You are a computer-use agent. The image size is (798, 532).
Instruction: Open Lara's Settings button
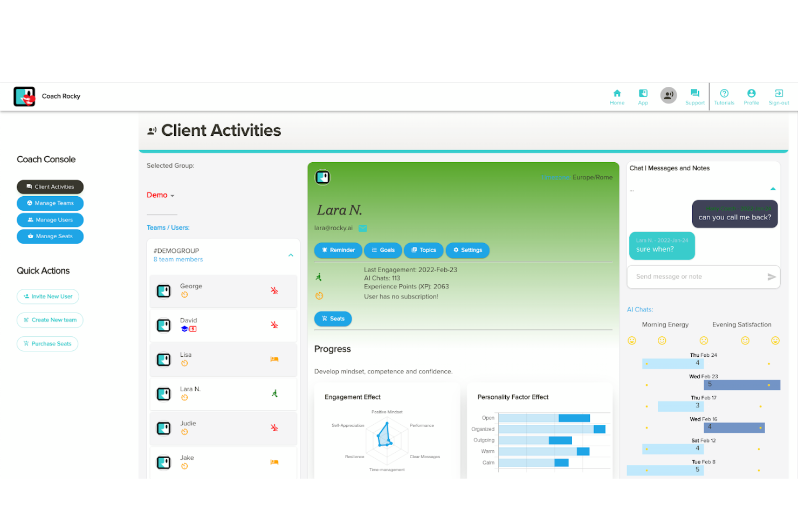[467, 250]
